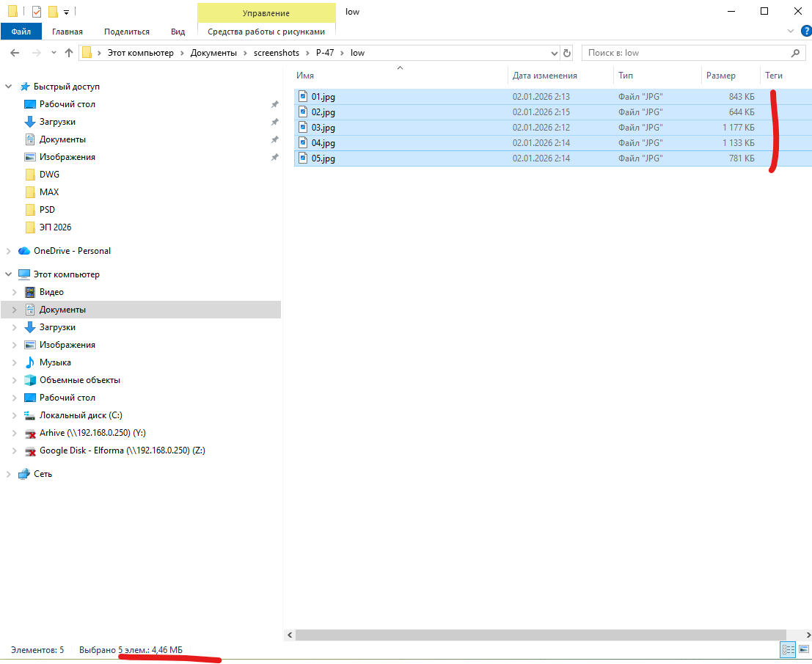Viewport: 812px width, 664px height.
Task: Click Properties icon in quick access toolbar
Action: (37, 12)
